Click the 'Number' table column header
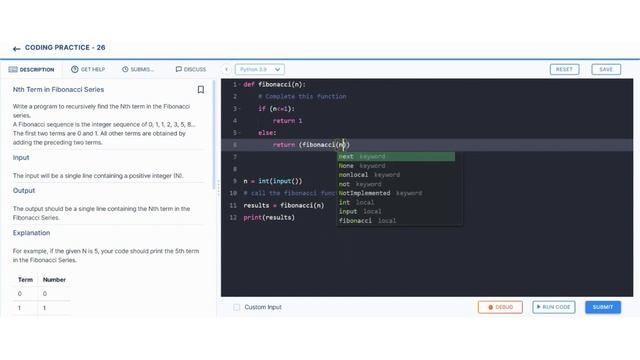The height and width of the screenshot is (360, 640). 54,280
